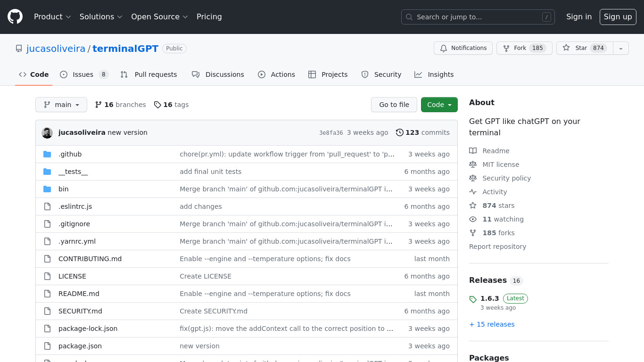Open the 1.6.3 release link
The height and width of the screenshot is (362, 644).
click(490, 298)
